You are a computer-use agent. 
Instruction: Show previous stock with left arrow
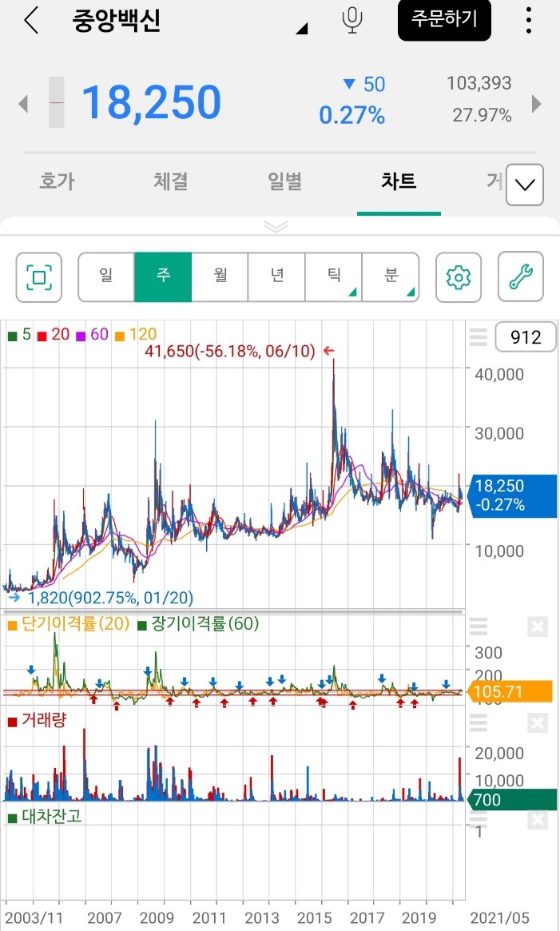[23, 103]
